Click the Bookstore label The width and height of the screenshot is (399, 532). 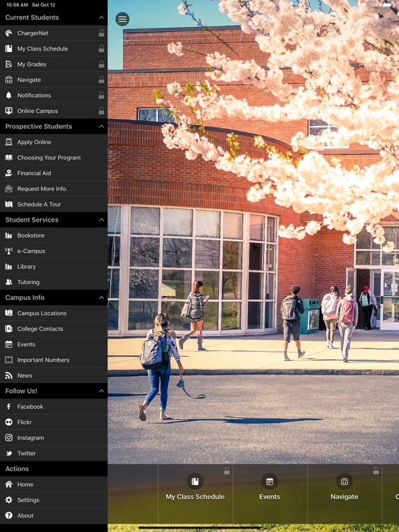click(31, 236)
